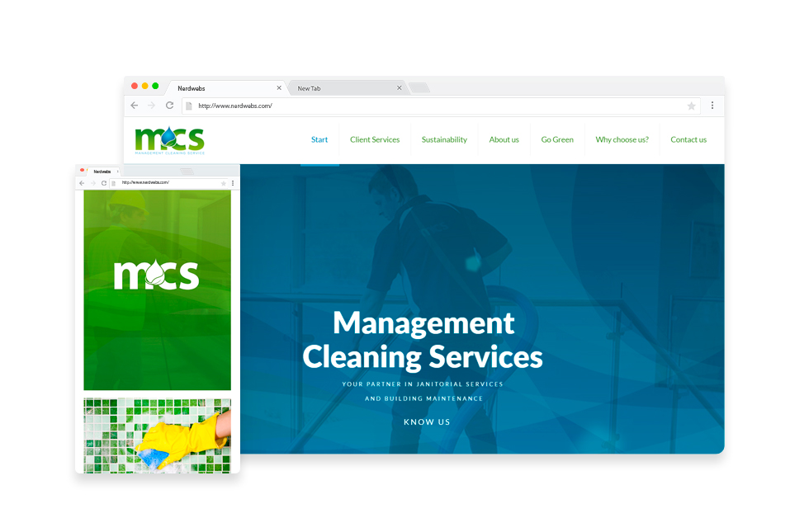Switch to the New Tab tab

point(347,88)
